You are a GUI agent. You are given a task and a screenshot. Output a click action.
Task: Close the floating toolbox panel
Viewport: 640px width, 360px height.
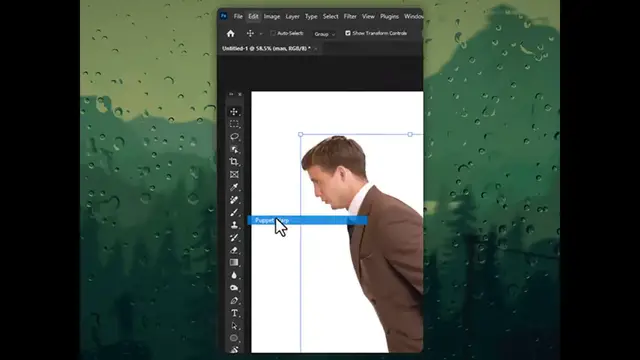click(240, 94)
